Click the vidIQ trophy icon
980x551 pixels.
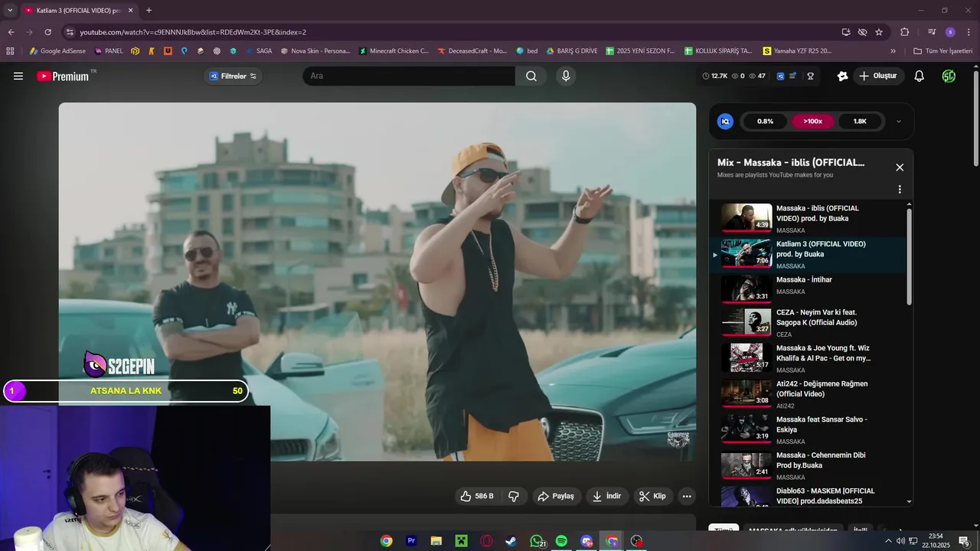click(810, 76)
